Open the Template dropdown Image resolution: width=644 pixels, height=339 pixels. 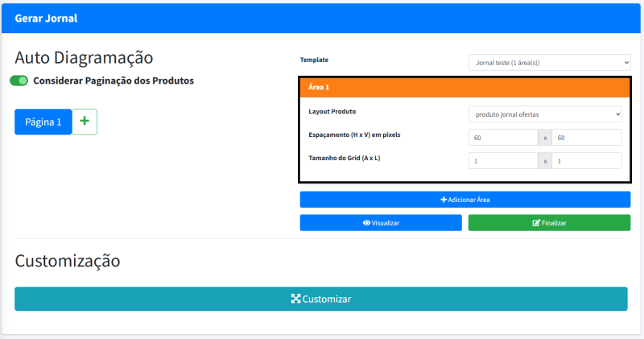(549, 63)
